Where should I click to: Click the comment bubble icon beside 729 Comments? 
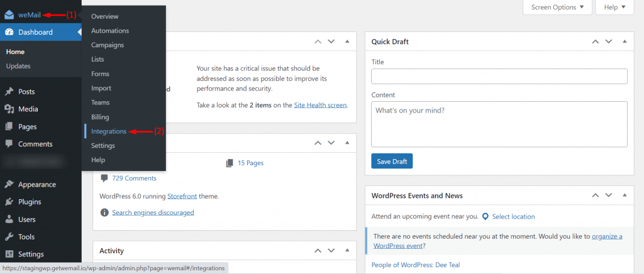point(104,178)
